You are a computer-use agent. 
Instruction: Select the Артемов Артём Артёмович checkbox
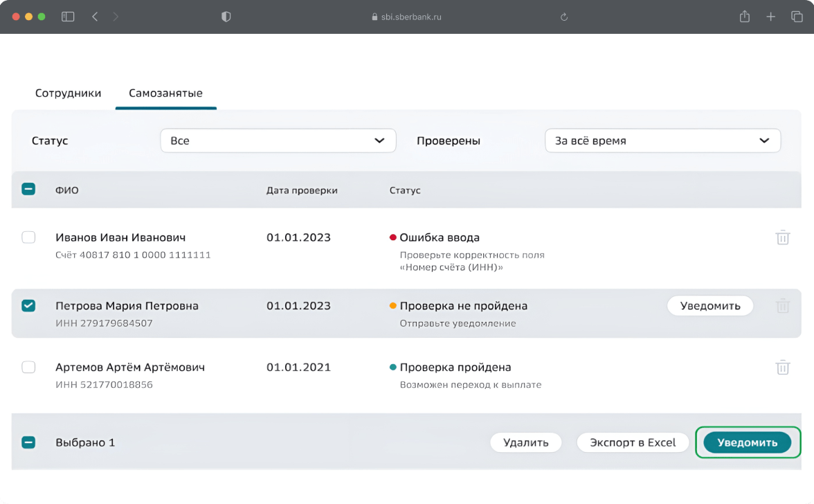pyautogui.click(x=28, y=367)
